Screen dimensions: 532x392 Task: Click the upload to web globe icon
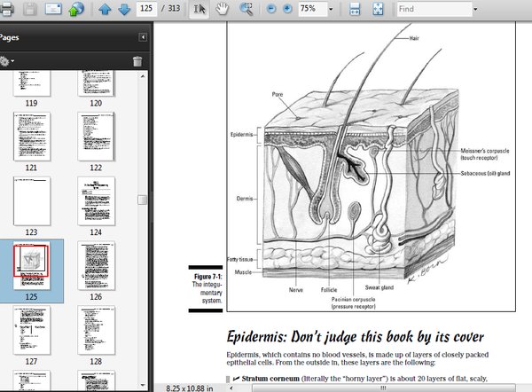(x=76, y=9)
